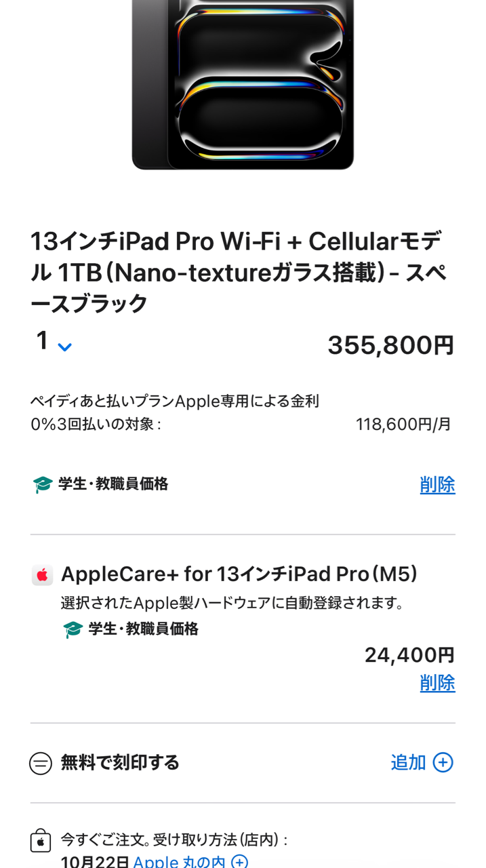
Task: Tap plus circle icon after Apple 丸の内
Action: tap(239, 862)
